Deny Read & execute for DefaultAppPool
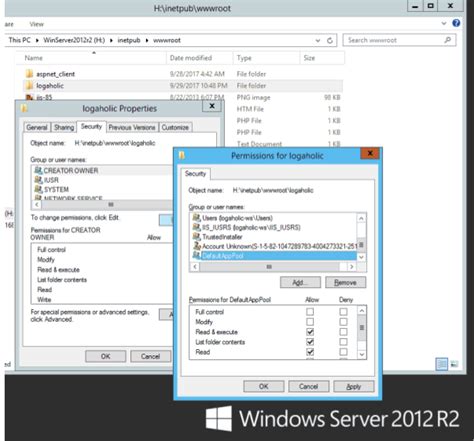This screenshot has width=474, height=441. point(343,332)
